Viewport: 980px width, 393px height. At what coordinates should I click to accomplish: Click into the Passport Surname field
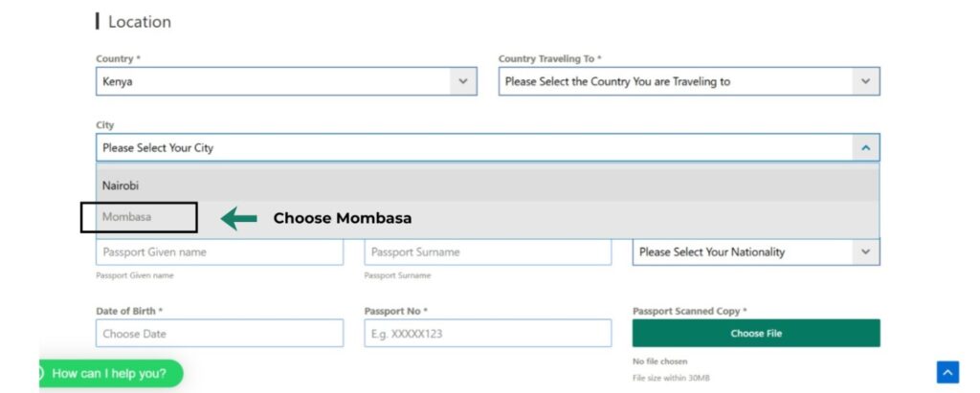click(487, 252)
